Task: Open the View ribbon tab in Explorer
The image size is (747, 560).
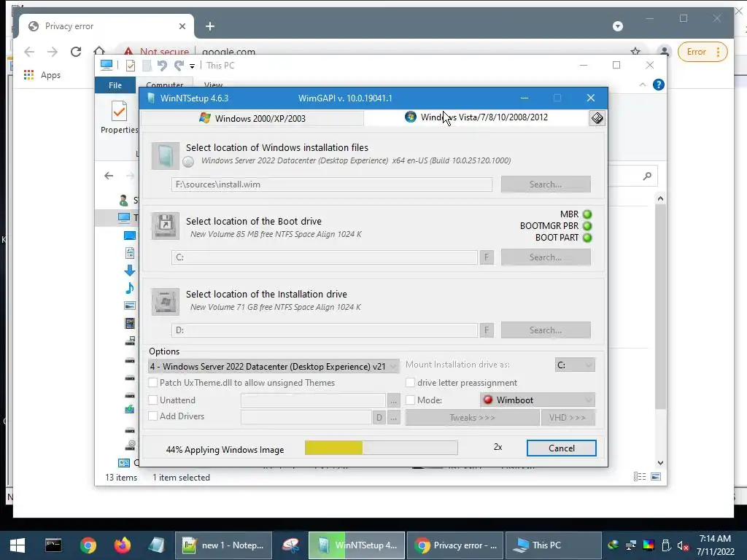Action: click(213, 85)
